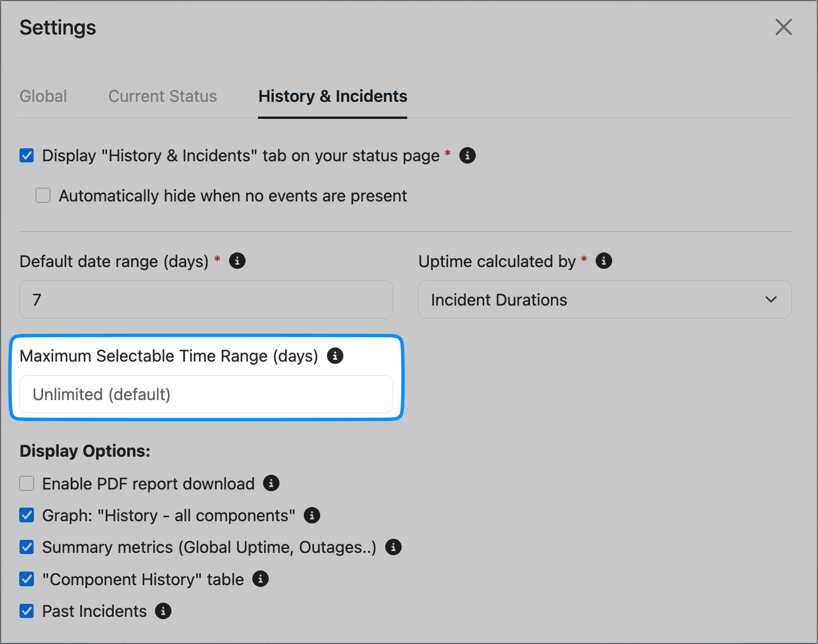Uncheck the Past Incidents checkbox
818x644 pixels.
[x=27, y=611]
